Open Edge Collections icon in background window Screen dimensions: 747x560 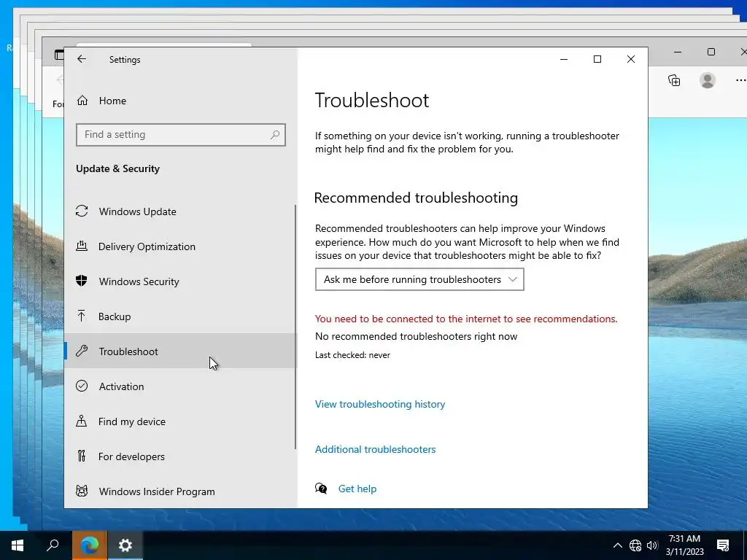pyautogui.click(x=674, y=80)
